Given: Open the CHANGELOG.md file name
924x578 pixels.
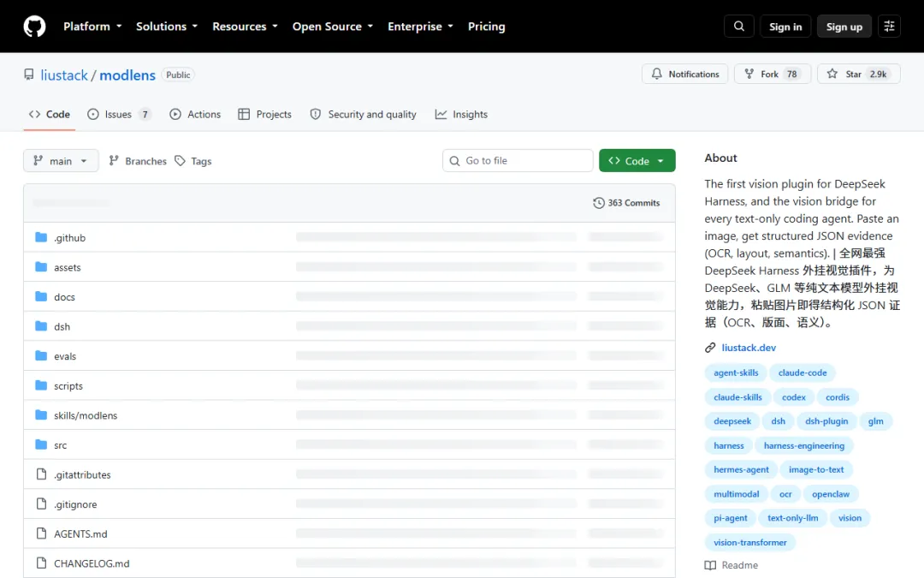Looking at the screenshot, I should pos(92,563).
